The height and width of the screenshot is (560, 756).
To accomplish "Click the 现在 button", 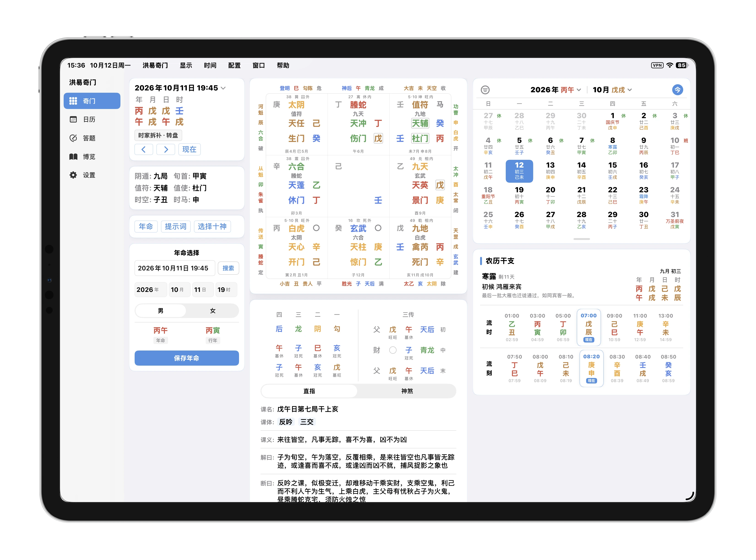I will [189, 150].
